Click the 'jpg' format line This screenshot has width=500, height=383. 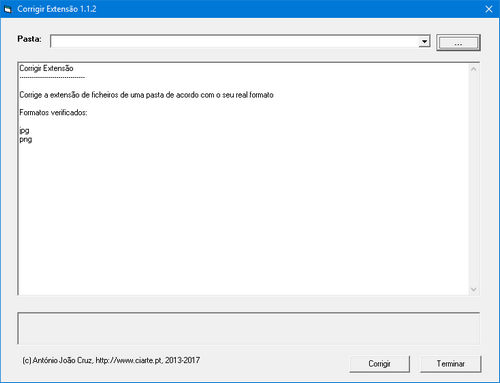click(x=24, y=131)
